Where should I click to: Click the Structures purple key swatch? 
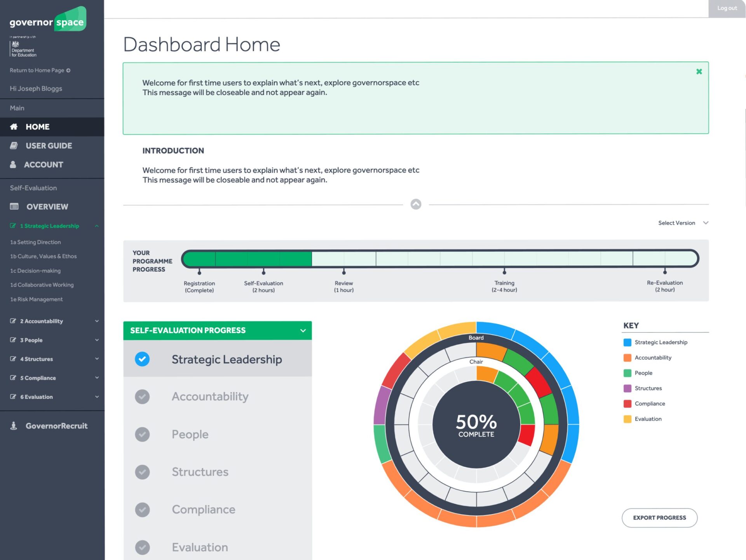click(x=627, y=388)
